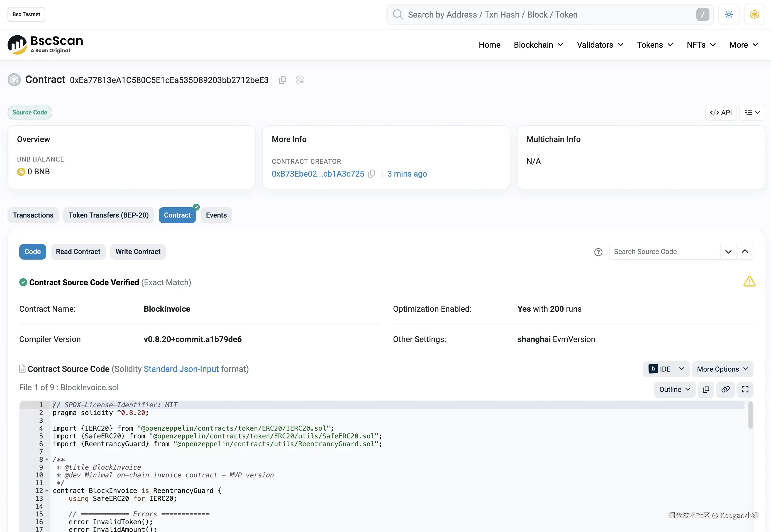Expand the Blockchain nav menu
This screenshot has width=771, height=532.
[538, 45]
